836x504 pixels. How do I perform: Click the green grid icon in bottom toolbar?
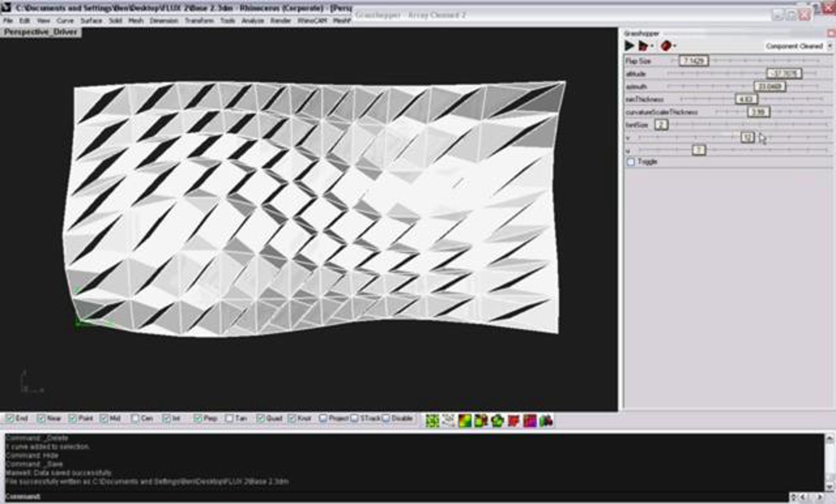[x=432, y=421]
